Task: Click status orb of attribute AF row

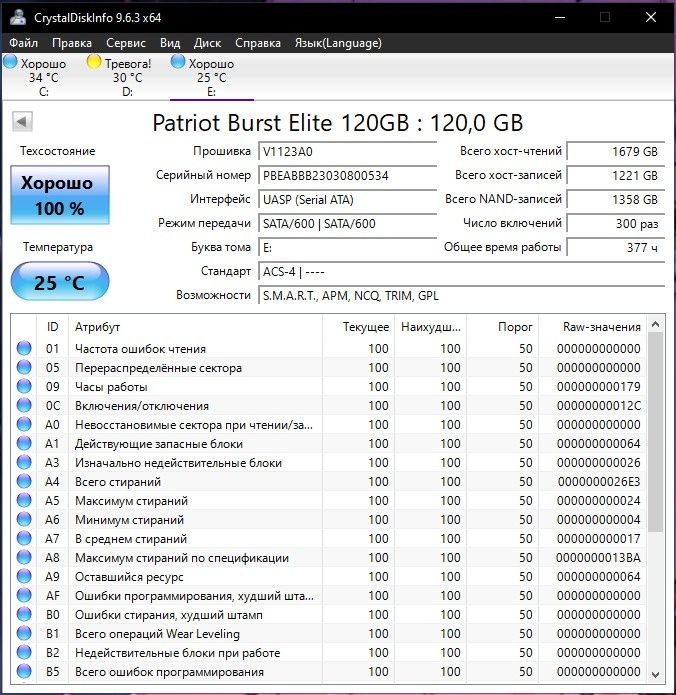Action: point(24,595)
